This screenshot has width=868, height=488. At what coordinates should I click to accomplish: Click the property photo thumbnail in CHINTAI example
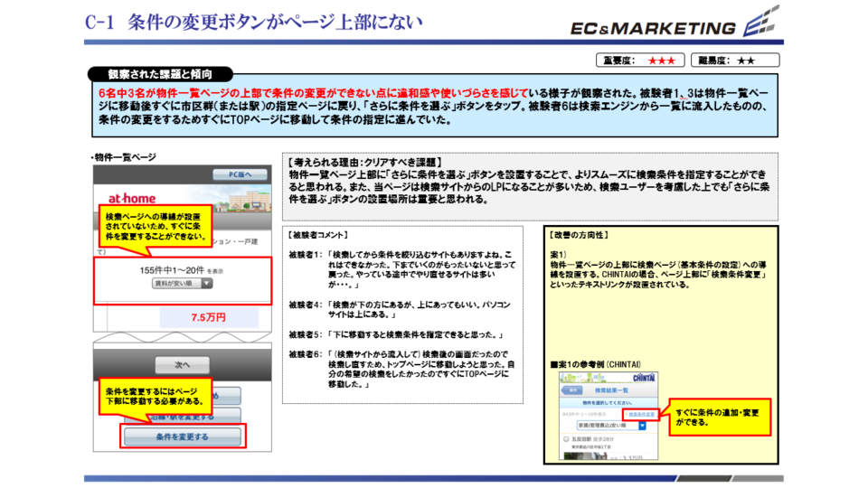585,455
